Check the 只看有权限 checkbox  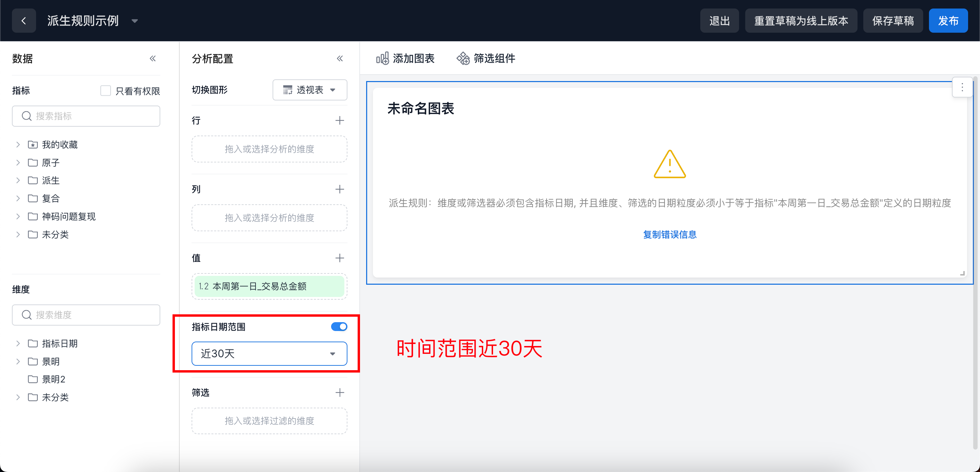105,91
